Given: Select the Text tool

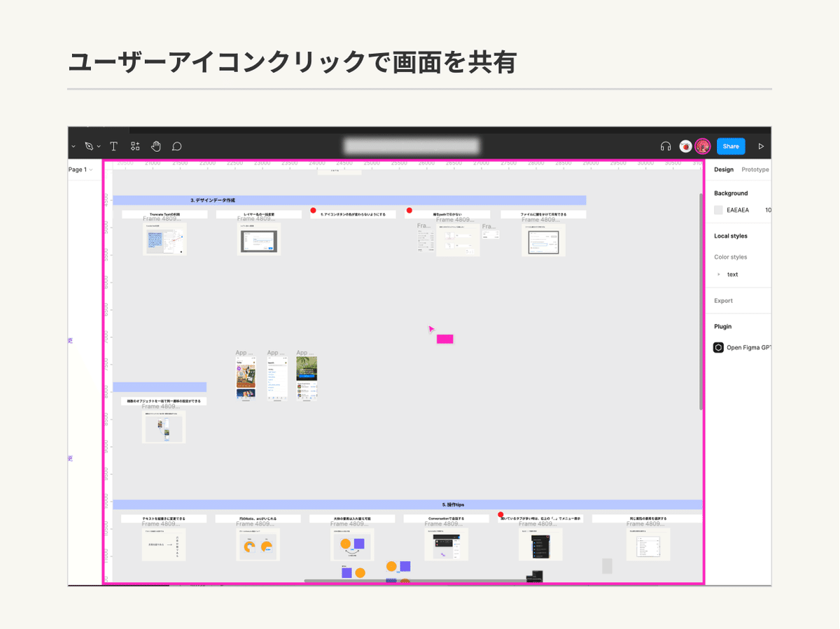Looking at the screenshot, I should 113,146.
